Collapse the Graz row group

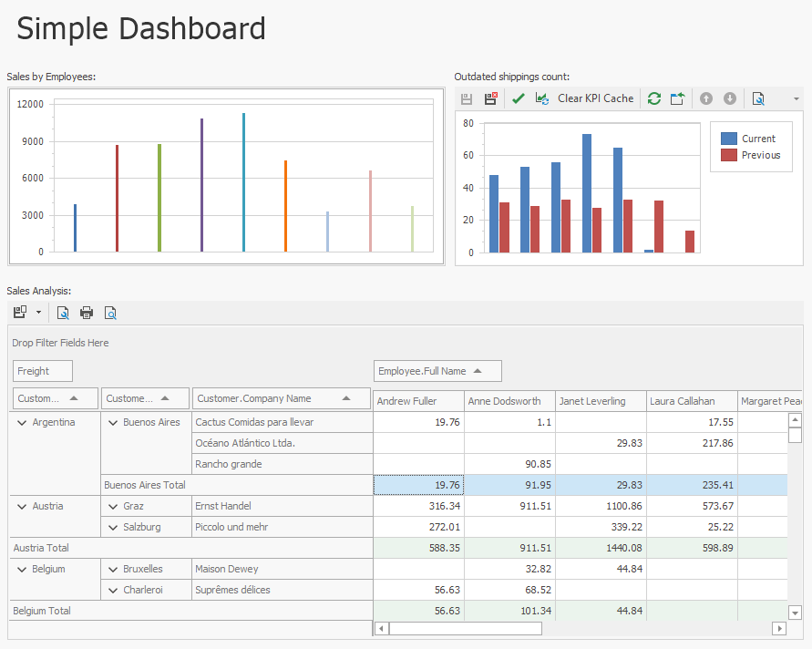113,507
